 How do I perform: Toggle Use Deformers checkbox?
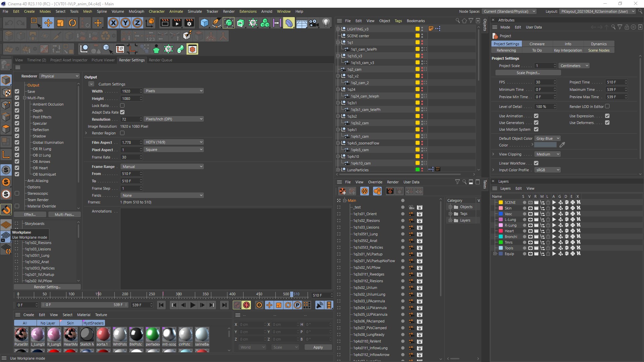607,123
